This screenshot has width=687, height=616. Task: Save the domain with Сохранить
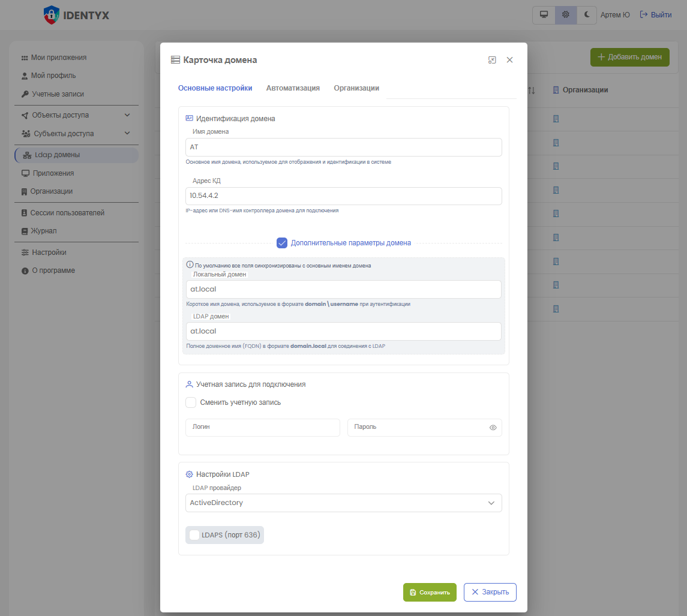coord(430,592)
